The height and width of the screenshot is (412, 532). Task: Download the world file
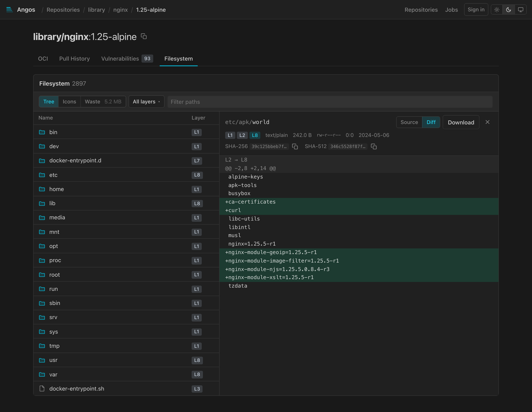click(x=461, y=122)
